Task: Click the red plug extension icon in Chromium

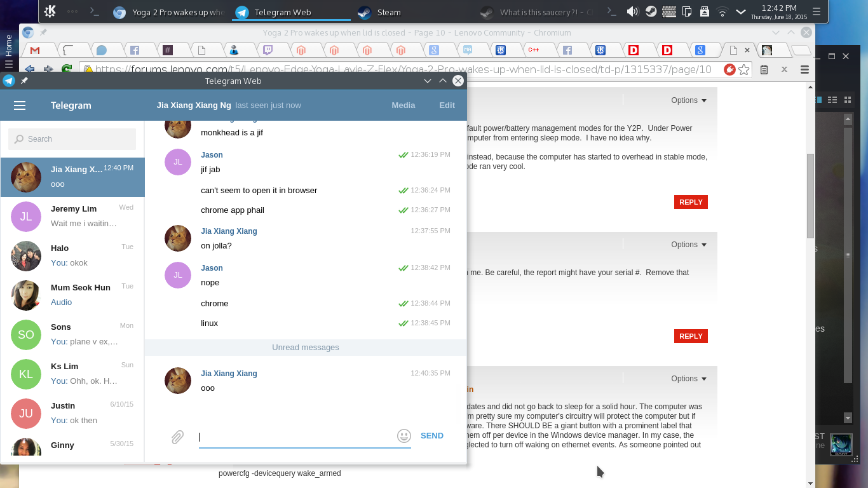Action: 730,70
